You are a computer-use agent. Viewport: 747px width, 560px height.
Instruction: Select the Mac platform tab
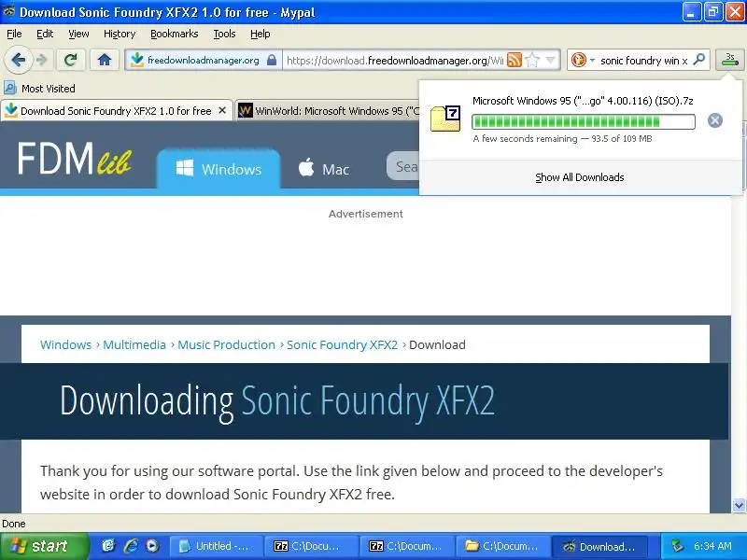(x=324, y=169)
